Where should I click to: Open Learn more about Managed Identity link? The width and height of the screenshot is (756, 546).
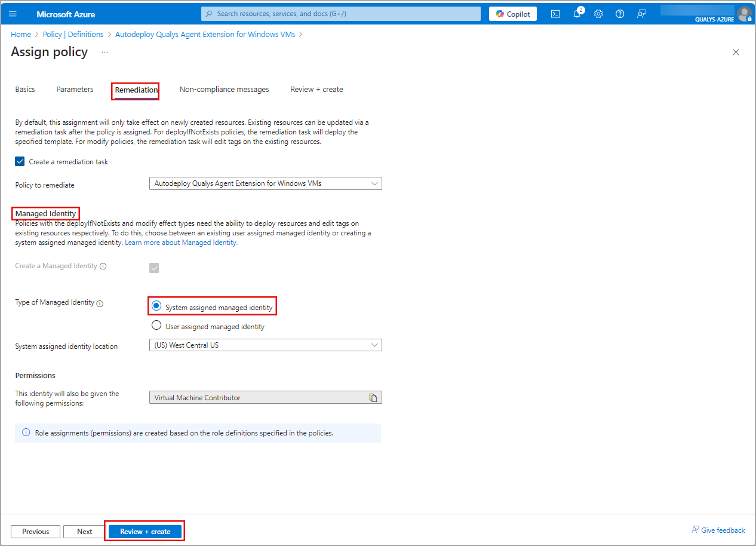(180, 242)
